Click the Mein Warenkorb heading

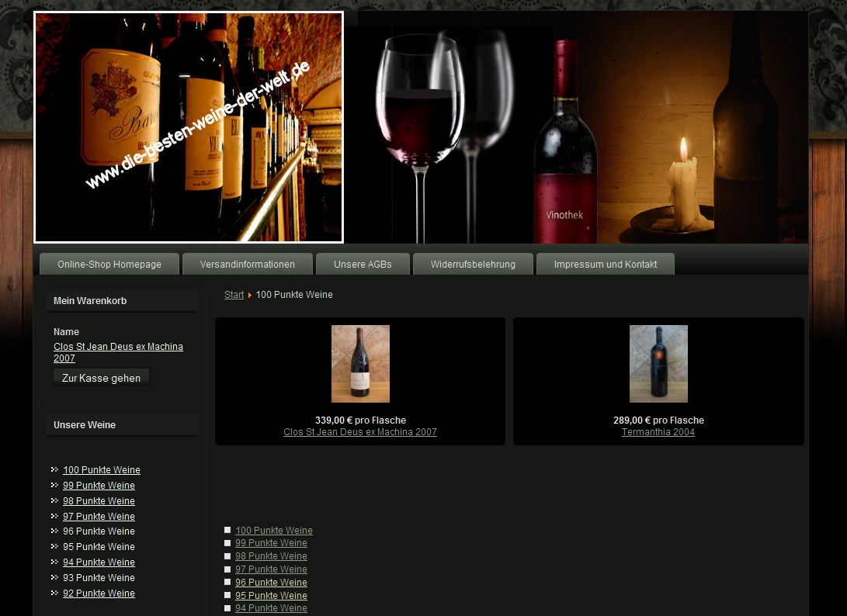[x=90, y=301]
